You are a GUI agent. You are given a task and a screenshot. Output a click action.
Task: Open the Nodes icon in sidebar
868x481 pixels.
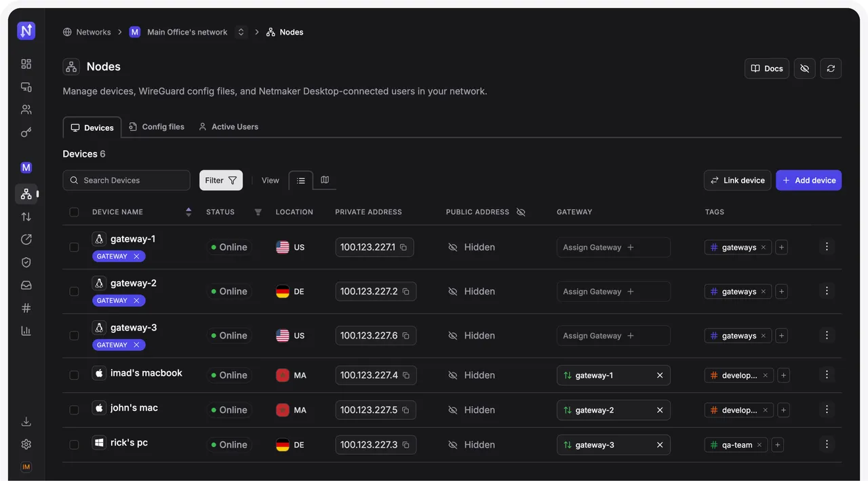coord(26,194)
